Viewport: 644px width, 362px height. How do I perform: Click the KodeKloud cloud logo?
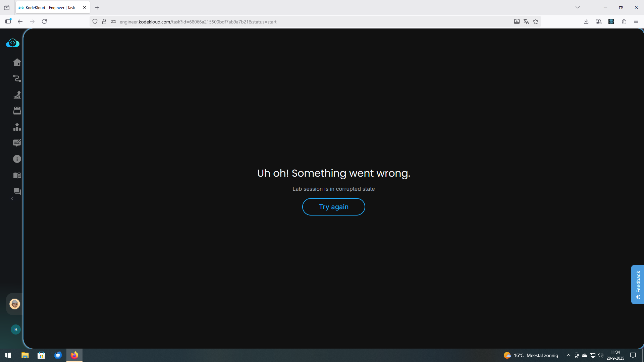(x=13, y=43)
